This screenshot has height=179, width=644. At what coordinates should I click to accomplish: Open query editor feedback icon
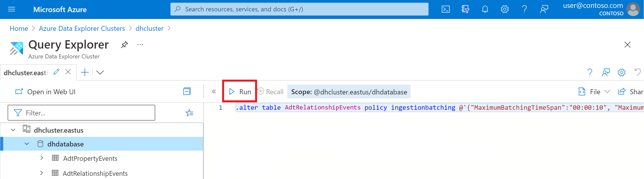coord(605,73)
